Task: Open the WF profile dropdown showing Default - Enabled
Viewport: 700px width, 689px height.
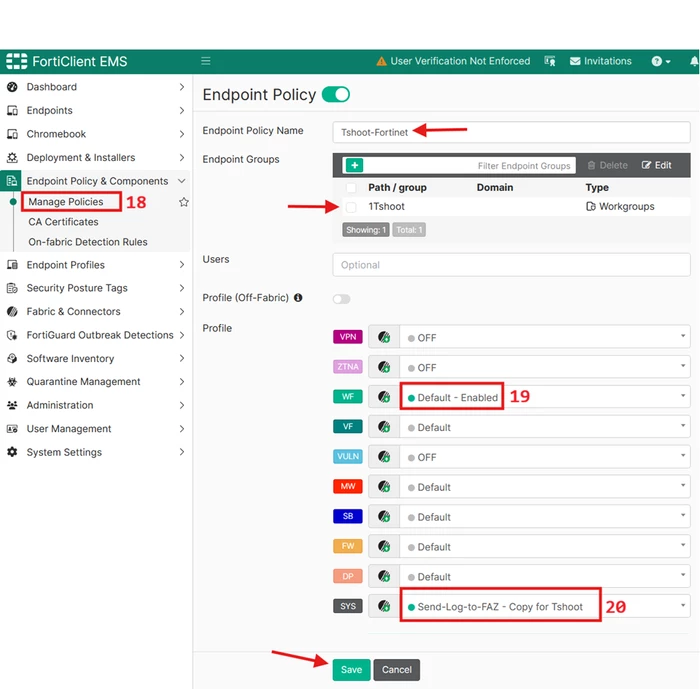Action: point(545,397)
